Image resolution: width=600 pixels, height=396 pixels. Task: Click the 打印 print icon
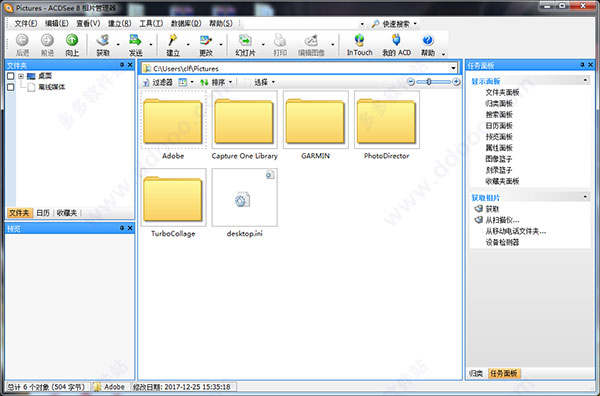(280, 40)
